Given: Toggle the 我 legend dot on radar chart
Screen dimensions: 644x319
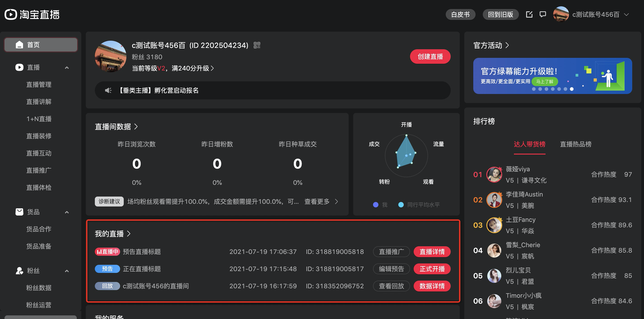Looking at the screenshot, I should pyautogui.click(x=376, y=205).
